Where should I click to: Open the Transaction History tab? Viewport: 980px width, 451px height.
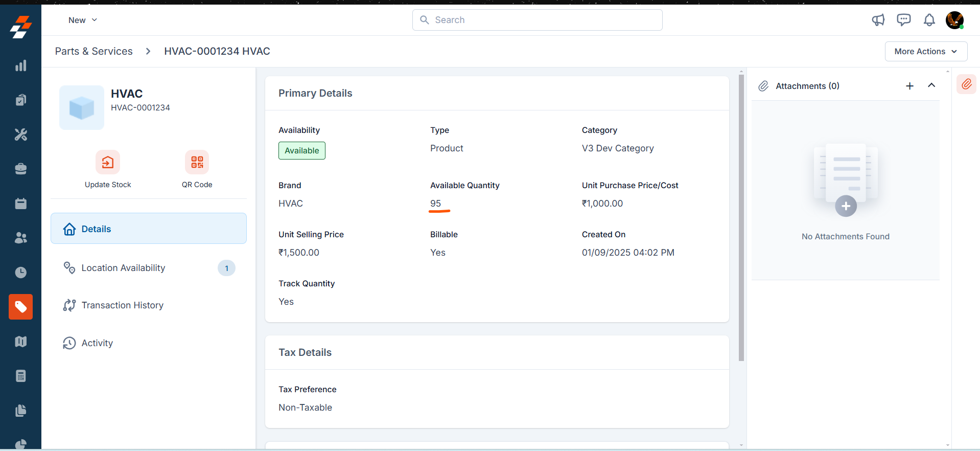click(x=122, y=305)
